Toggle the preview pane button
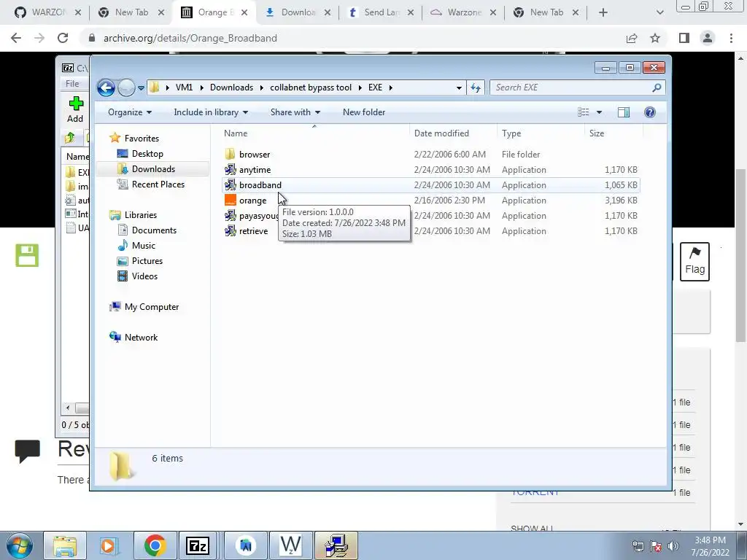The height and width of the screenshot is (560, 747). (624, 112)
